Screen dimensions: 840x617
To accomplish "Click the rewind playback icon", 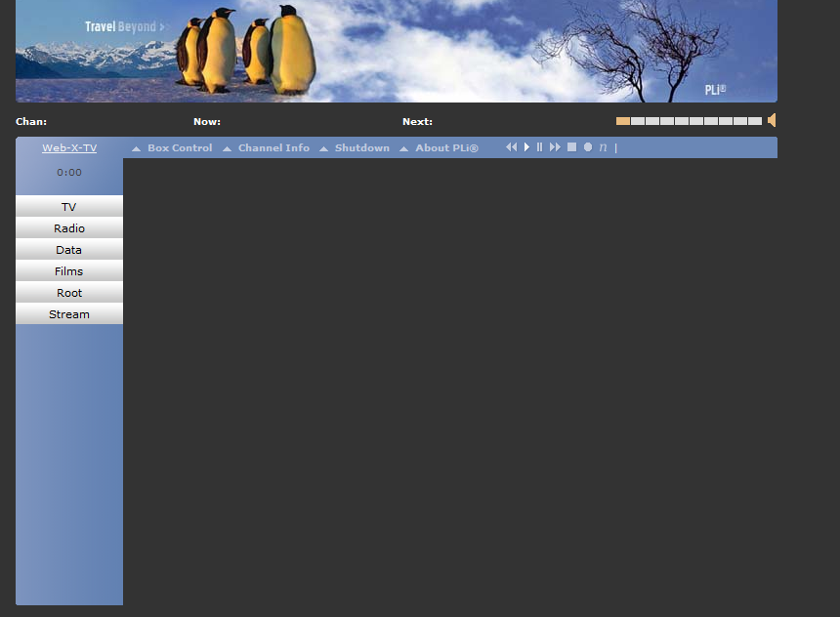I will [x=511, y=147].
